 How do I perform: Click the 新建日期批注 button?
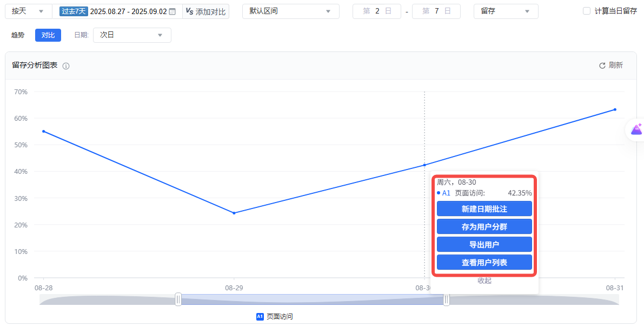pos(484,209)
